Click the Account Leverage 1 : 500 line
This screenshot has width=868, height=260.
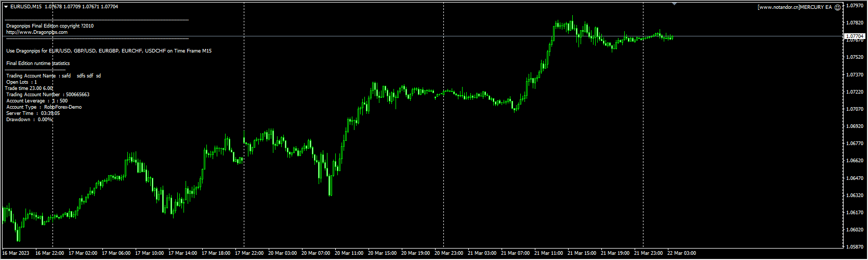[x=37, y=101]
